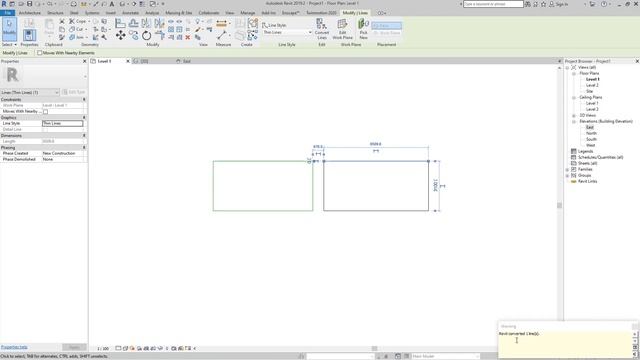This screenshot has height=360, width=640.
Task: Select the Align tool icon
Action: point(120,23)
